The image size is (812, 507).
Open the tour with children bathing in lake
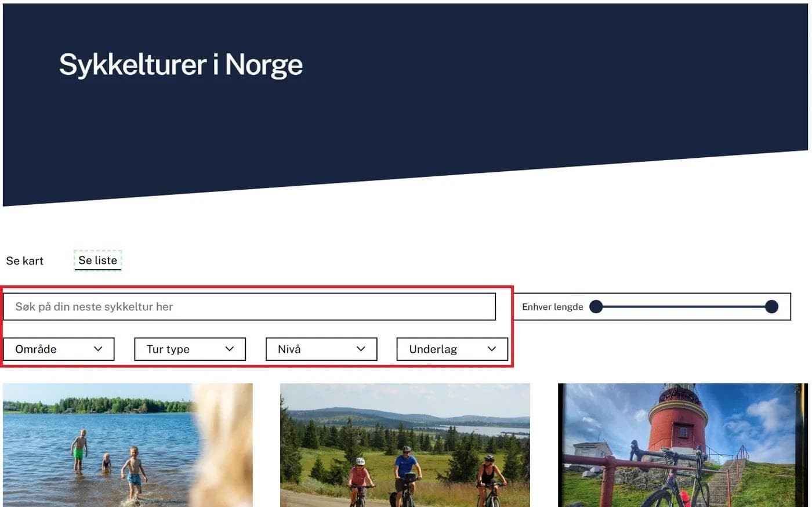click(x=128, y=445)
